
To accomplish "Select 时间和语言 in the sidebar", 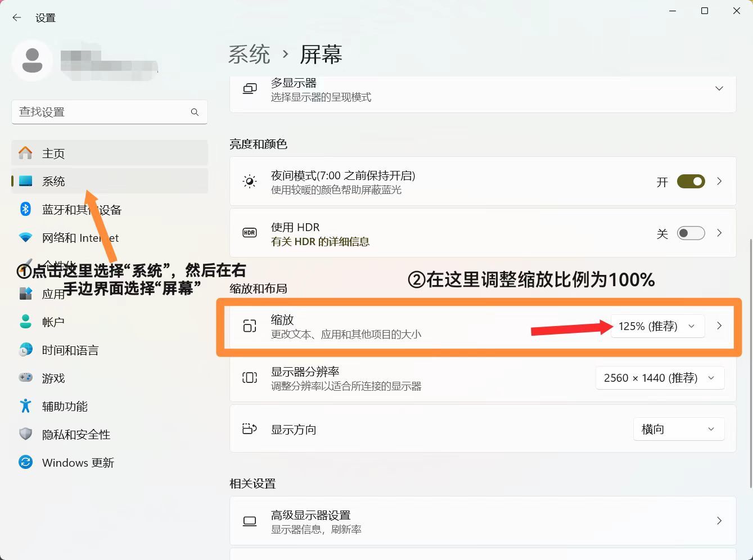I will pos(110,350).
